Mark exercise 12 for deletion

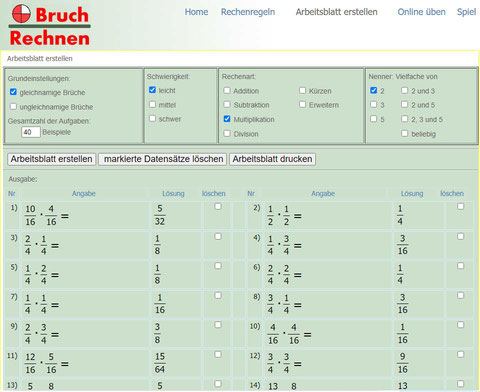click(x=460, y=354)
